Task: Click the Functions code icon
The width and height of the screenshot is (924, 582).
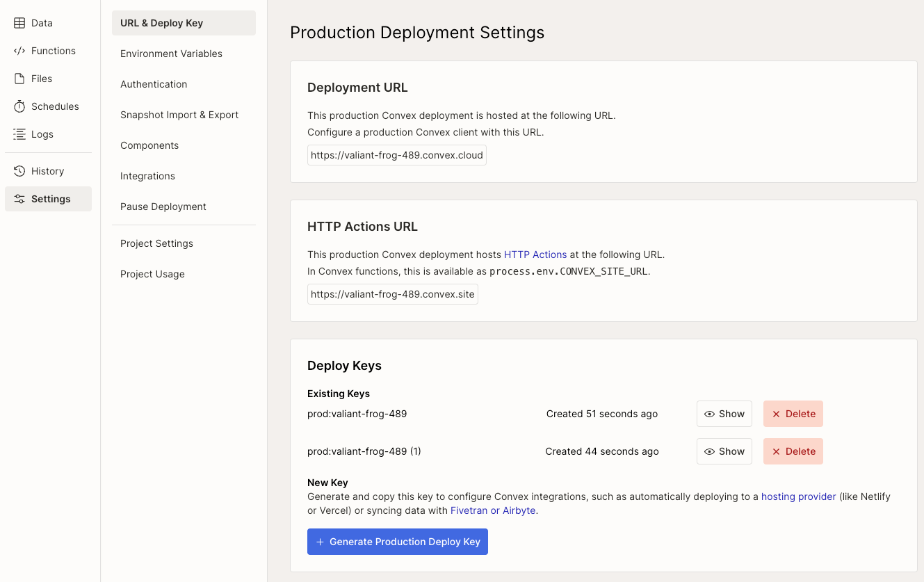Action: point(19,51)
